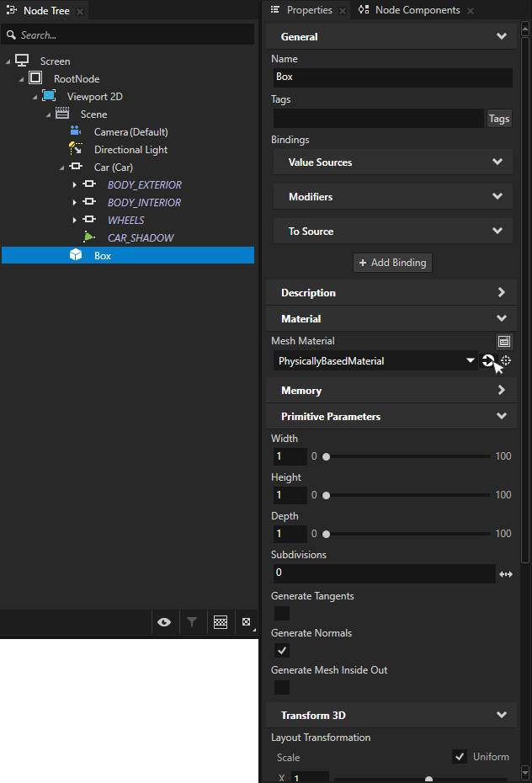Image resolution: width=532 pixels, height=783 pixels.
Task: Expand the BODY_EXTERIOR tree node
Action: (x=75, y=185)
